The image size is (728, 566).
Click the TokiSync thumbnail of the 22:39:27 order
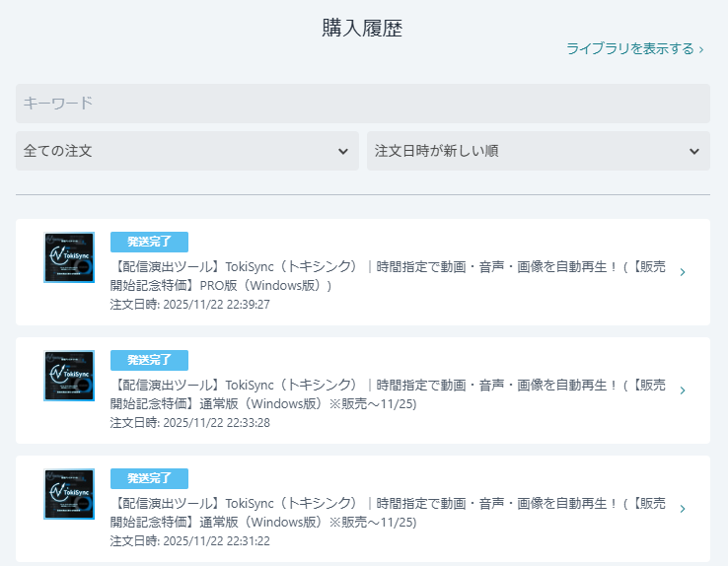(69, 257)
